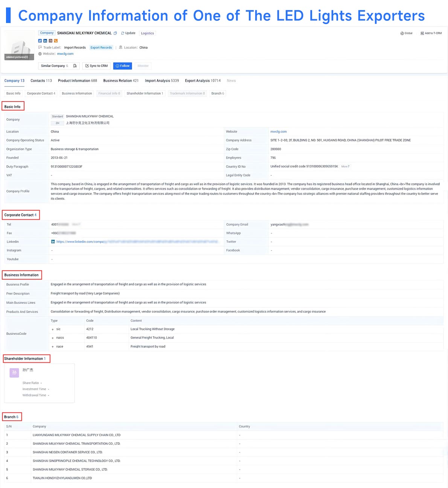Expand More 7 next to Country ID No
The height and width of the screenshot is (488, 448).
345,166
